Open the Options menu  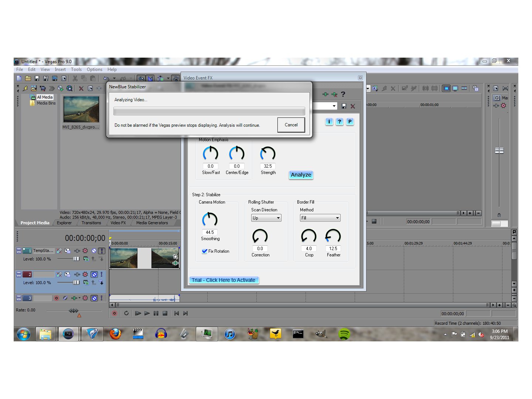95,69
